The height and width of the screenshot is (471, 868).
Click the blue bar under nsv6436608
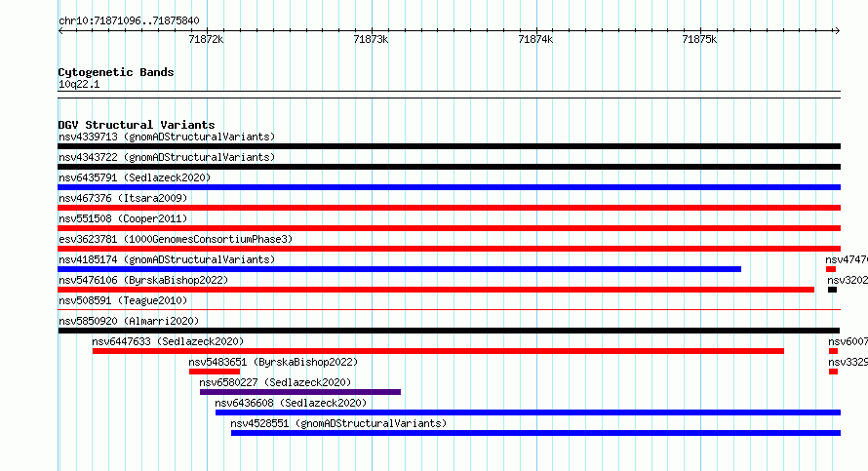(x=528, y=412)
